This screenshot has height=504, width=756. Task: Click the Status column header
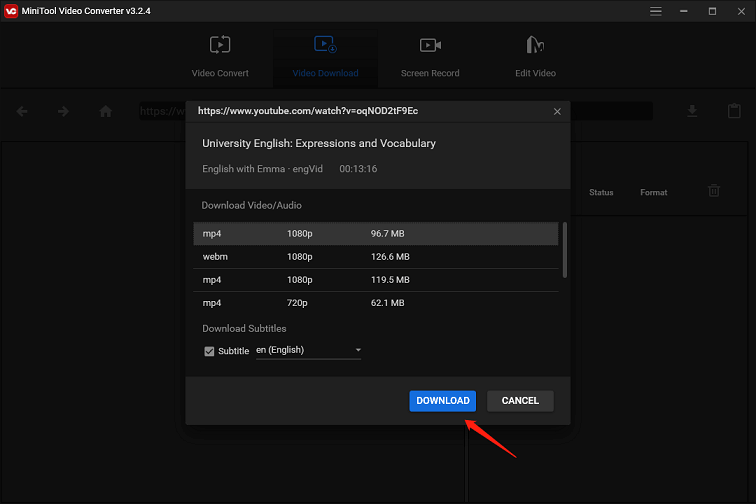pos(601,192)
